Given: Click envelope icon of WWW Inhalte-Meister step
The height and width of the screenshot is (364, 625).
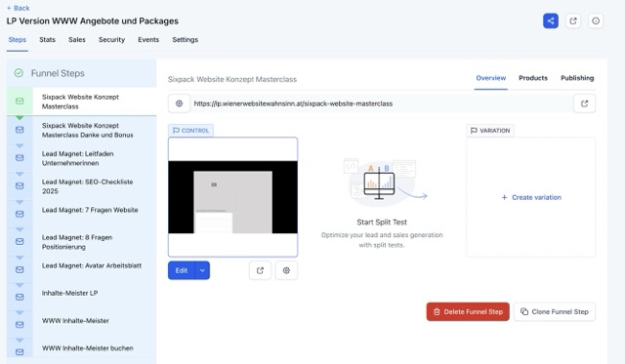Looking at the screenshot, I should [20, 325].
